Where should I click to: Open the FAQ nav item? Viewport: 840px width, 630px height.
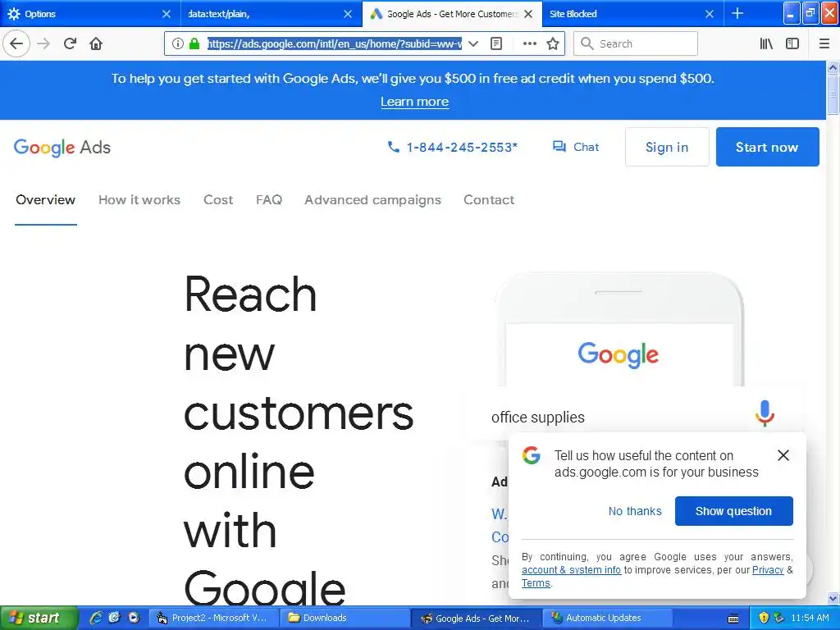tap(269, 200)
